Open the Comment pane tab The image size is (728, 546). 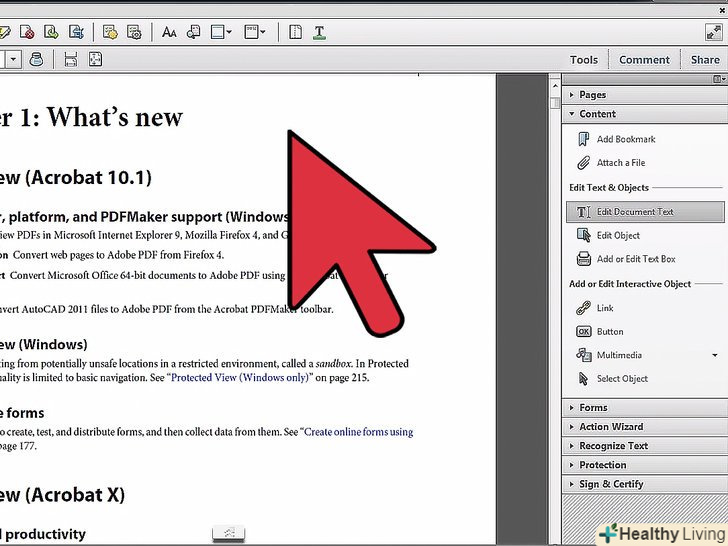[644, 60]
